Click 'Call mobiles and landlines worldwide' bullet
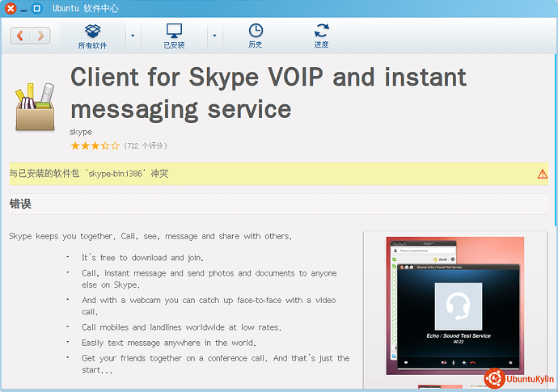Viewport: 558px width, 392px height. point(181,327)
